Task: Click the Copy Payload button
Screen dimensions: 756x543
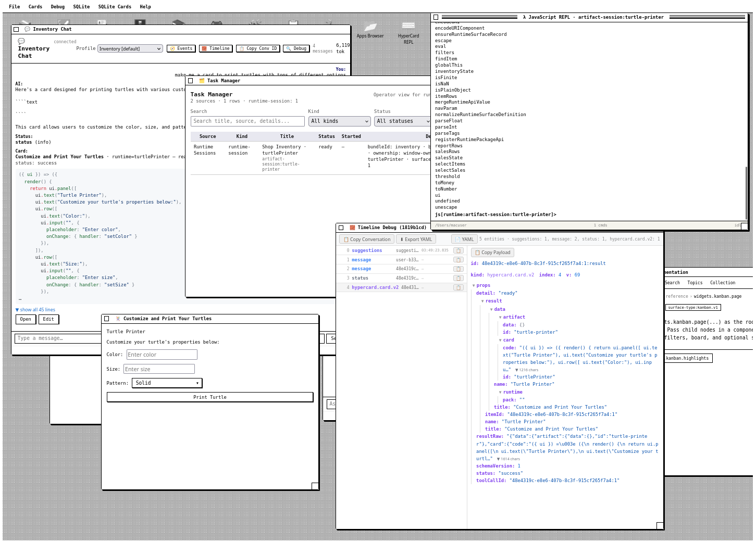Action: pyautogui.click(x=492, y=252)
